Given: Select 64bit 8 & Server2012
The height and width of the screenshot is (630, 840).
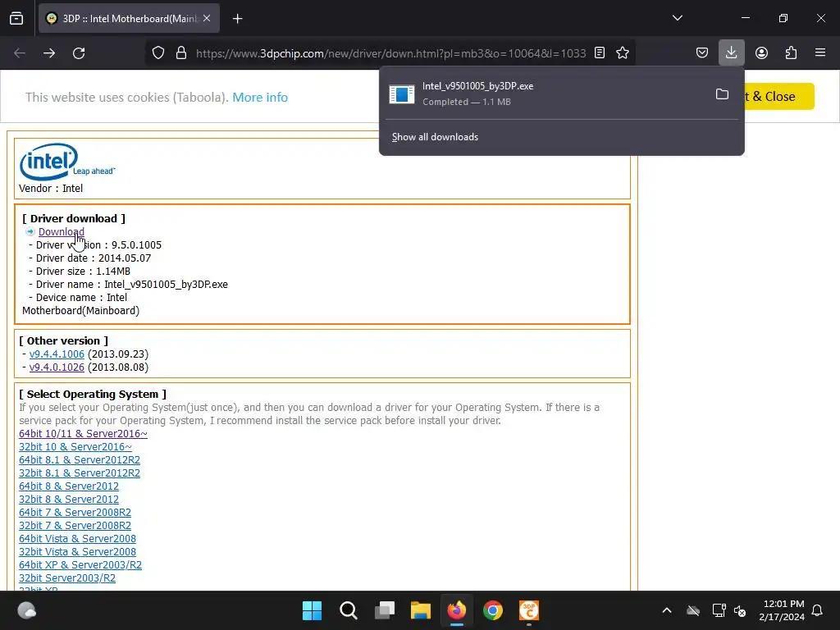Looking at the screenshot, I should 69,486.
